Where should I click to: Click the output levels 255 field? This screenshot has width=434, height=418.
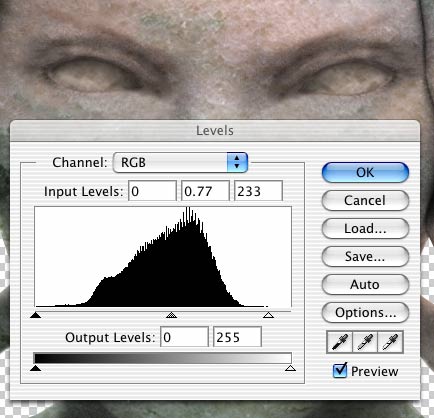click(x=237, y=337)
